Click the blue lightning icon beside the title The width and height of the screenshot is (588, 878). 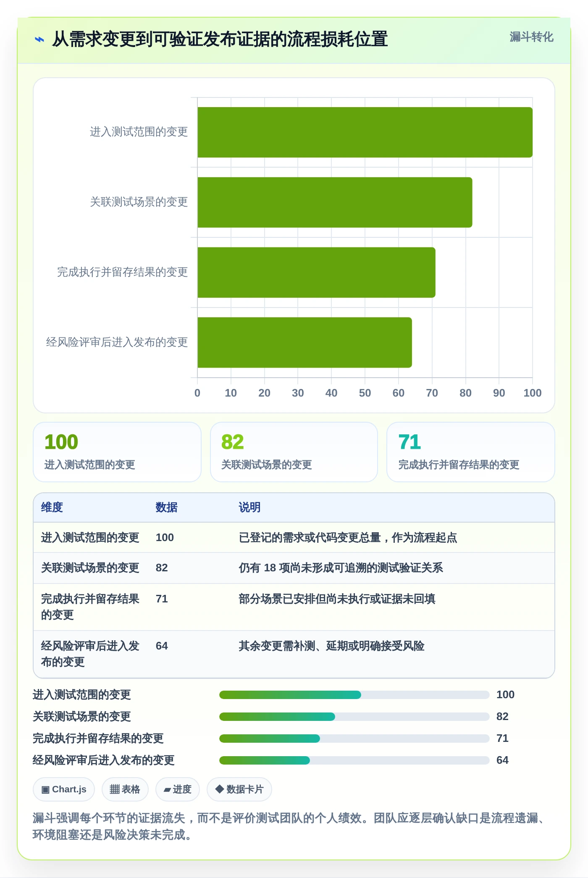tap(39, 39)
